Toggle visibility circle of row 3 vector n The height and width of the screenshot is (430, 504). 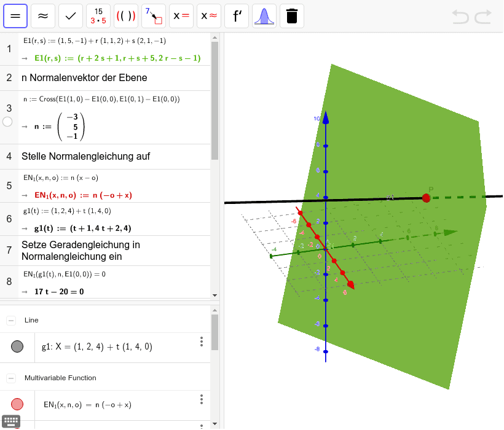click(x=7, y=122)
